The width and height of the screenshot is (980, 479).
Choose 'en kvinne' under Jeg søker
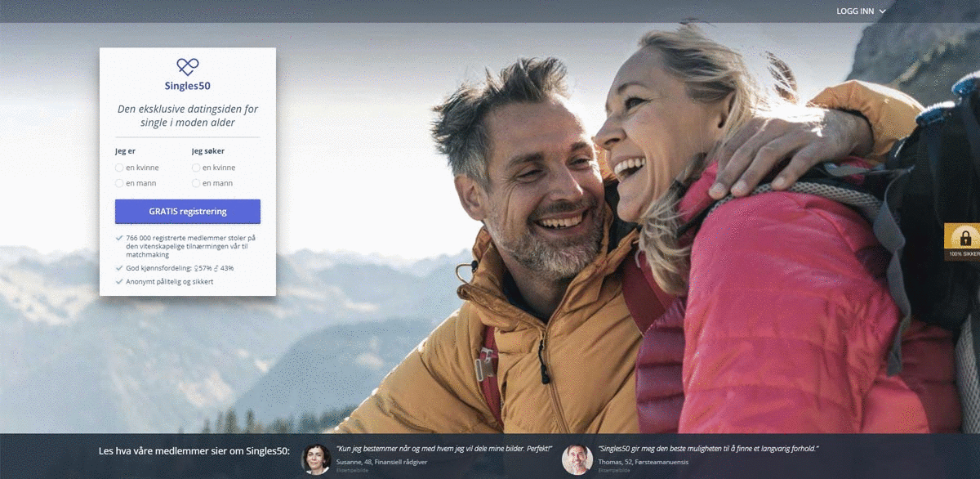196,168
